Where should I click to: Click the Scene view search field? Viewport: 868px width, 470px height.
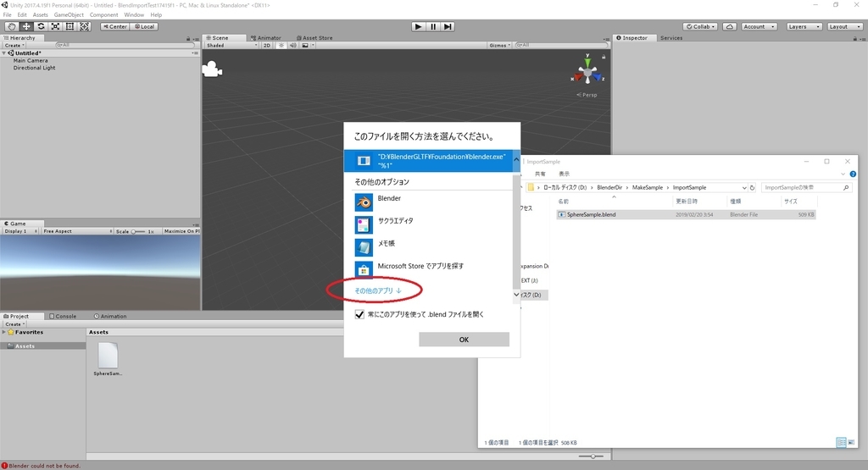point(560,46)
